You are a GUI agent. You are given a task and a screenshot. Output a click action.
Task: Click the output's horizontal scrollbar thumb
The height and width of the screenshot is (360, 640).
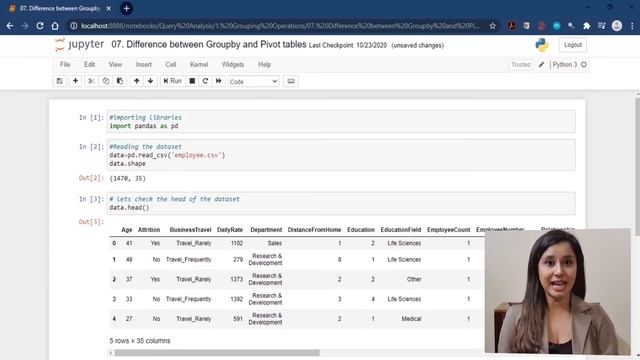[x=217, y=353]
